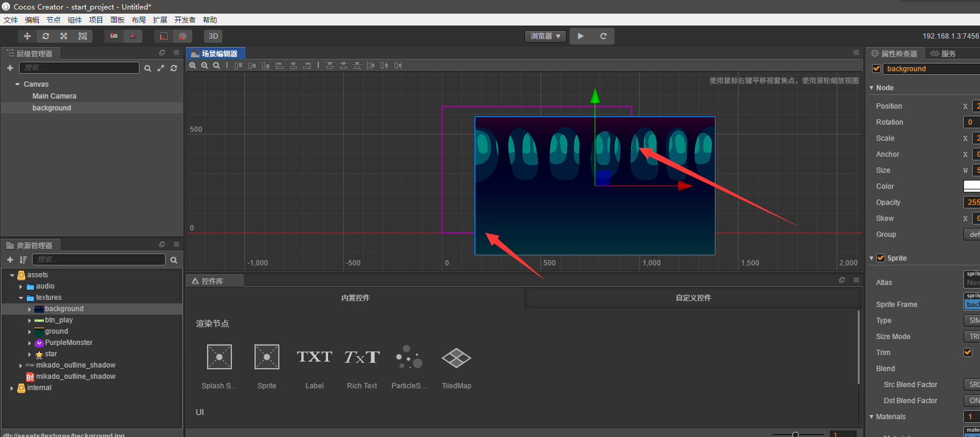Pick the Label widget from node library

point(314,365)
